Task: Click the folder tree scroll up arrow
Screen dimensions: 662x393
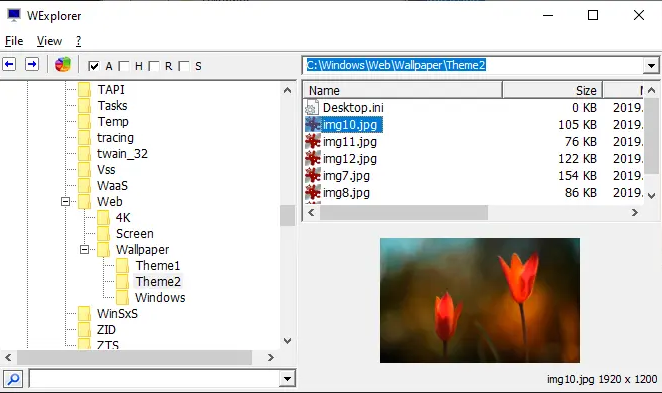Action: pos(288,90)
